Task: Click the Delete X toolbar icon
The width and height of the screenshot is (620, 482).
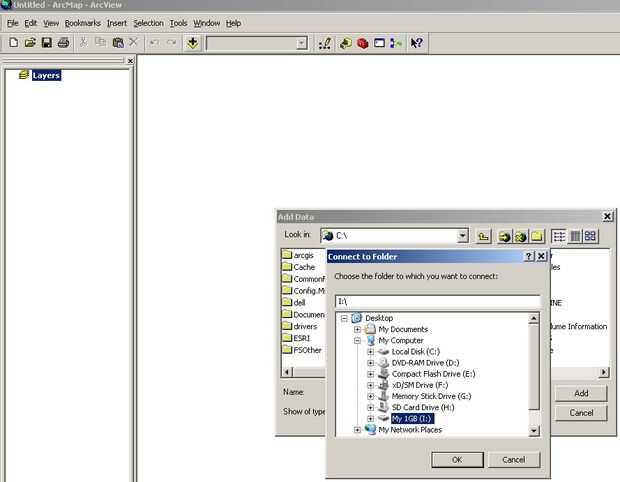Action: point(133,42)
